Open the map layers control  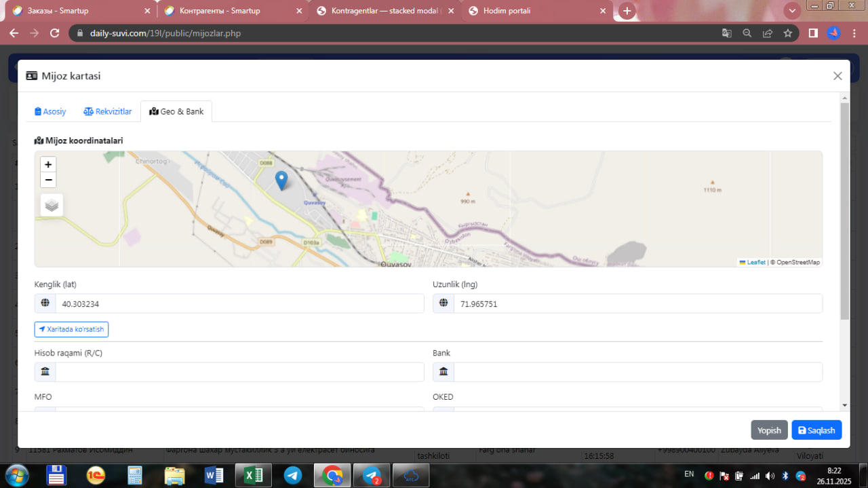pos(52,205)
